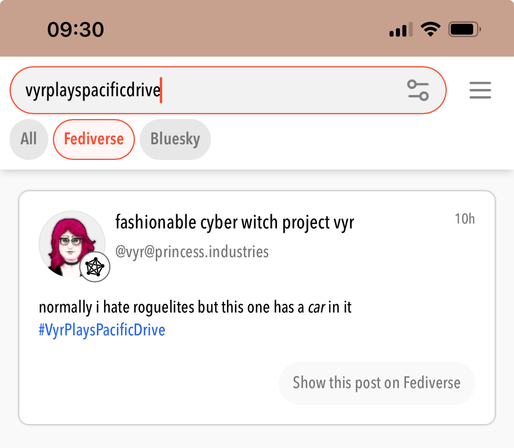Click the vyrplayspacificdrive search field

tap(228, 90)
